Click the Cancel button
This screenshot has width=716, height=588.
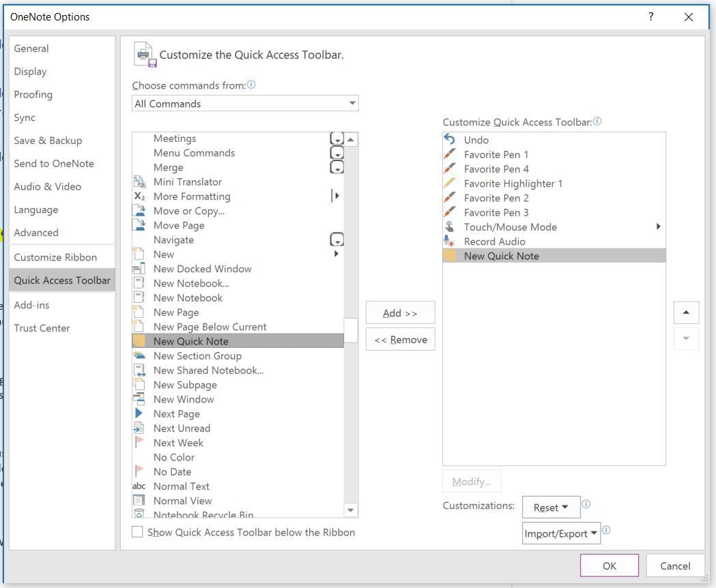(675, 565)
